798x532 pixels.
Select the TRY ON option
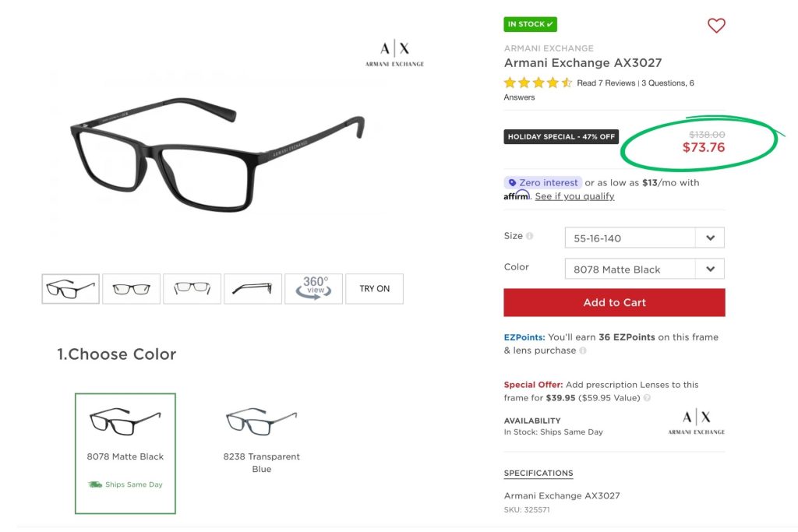pyautogui.click(x=374, y=288)
